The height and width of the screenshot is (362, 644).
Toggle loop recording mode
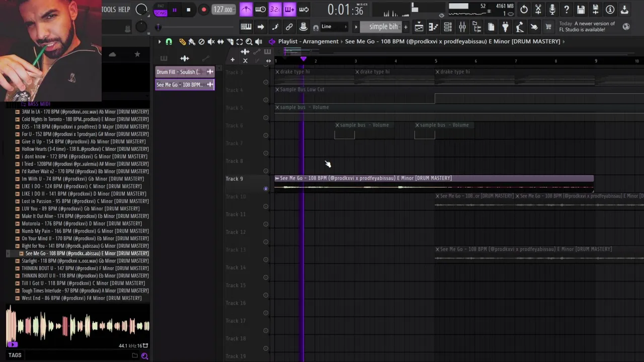(304, 10)
